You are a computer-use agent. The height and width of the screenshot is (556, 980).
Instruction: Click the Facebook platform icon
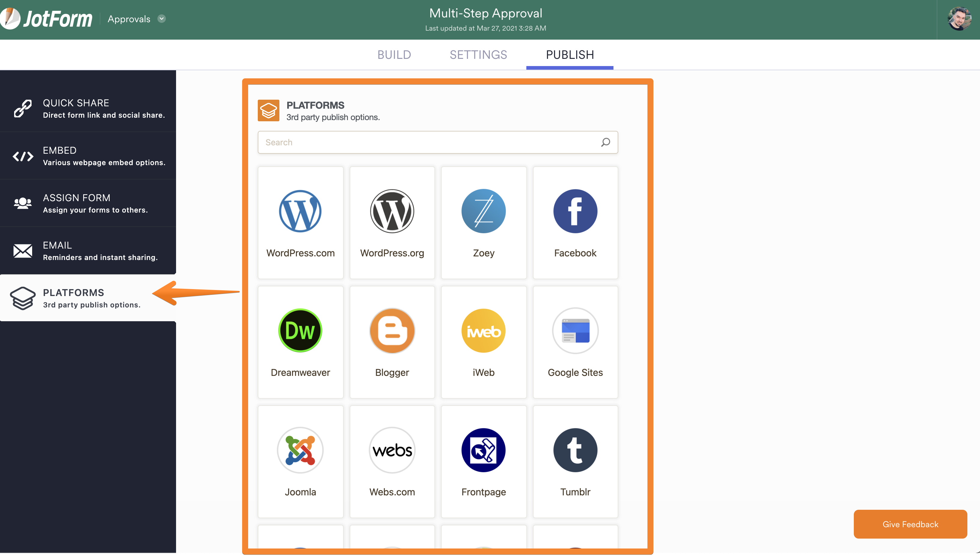pos(575,211)
